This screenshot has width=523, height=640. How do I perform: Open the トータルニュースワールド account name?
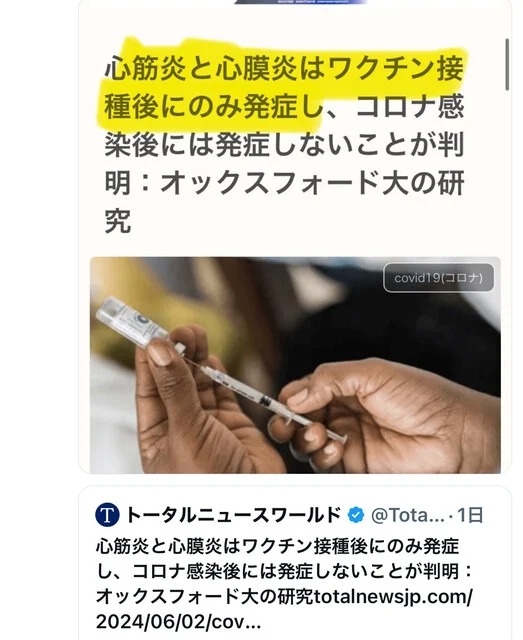[233, 515]
